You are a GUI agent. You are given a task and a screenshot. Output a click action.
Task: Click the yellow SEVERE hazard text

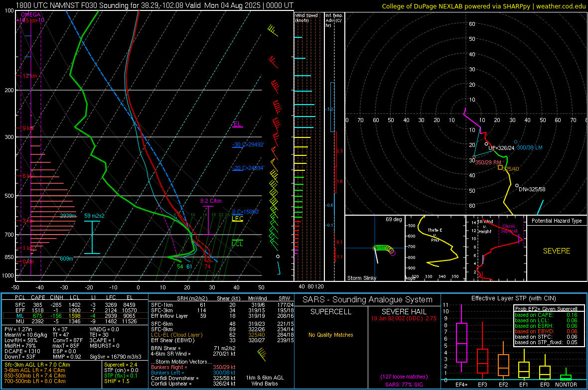[x=557, y=251]
